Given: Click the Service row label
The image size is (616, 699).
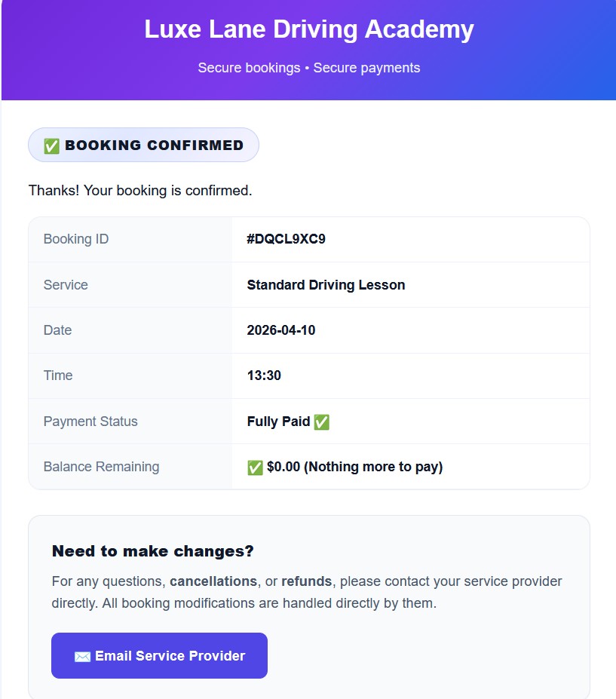Looking at the screenshot, I should [65, 284].
